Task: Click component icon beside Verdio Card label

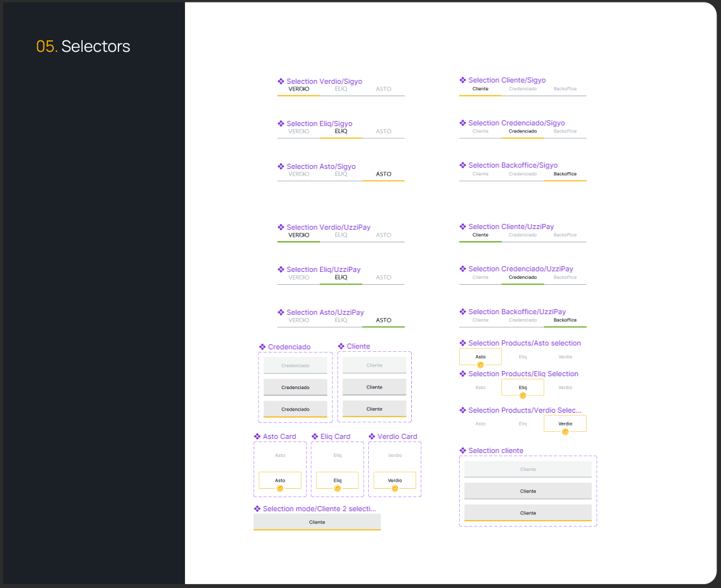Action: [x=371, y=436]
